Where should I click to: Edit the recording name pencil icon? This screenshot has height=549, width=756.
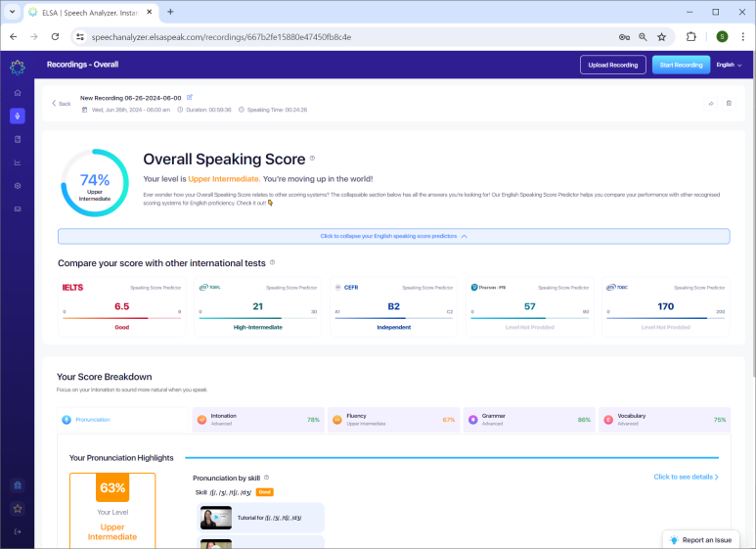coord(190,97)
